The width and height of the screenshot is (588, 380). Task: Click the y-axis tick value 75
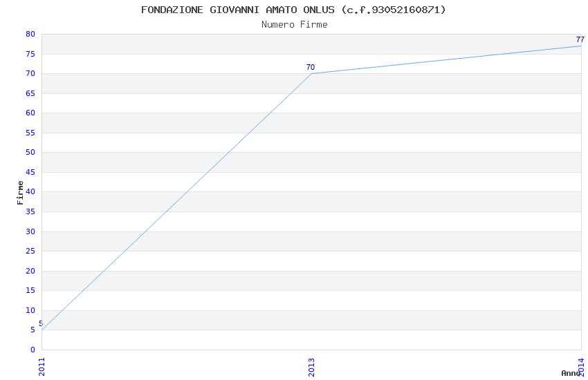pyautogui.click(x=30, y=54)
